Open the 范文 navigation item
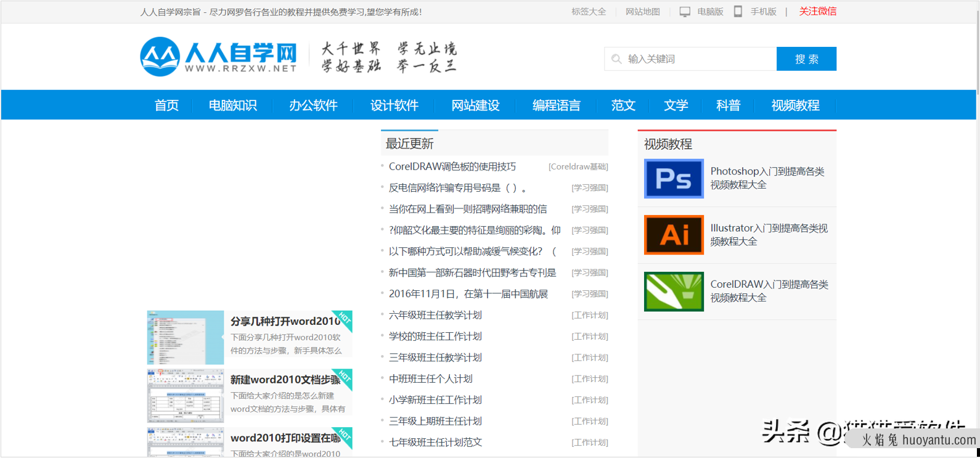This screenshot has height=458, width=980. coord(623,105)
